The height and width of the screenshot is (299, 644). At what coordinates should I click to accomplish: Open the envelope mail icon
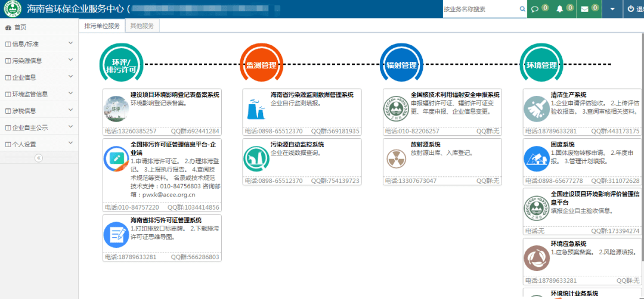pos(584,9)
